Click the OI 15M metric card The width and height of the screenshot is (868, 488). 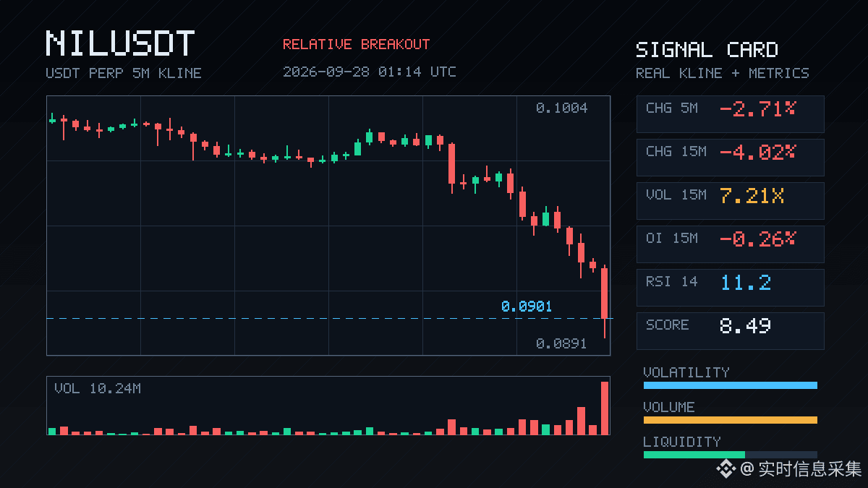pos(730,244)
